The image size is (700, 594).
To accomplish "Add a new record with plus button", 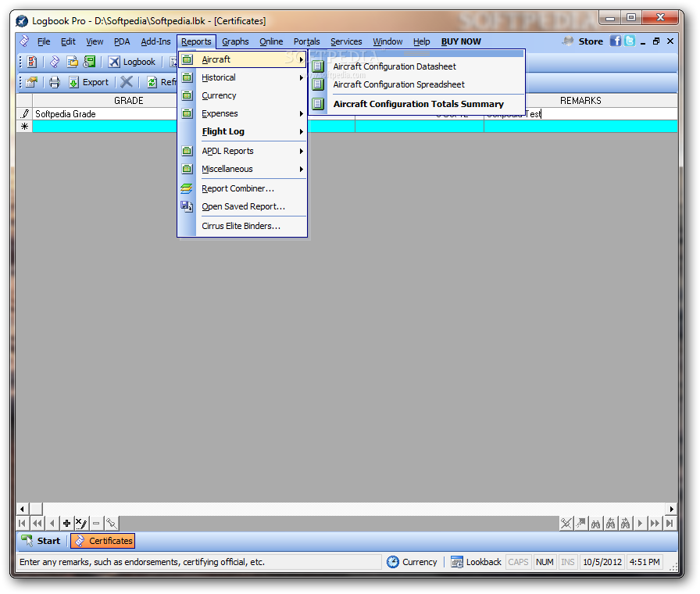I will click(66, 523).
